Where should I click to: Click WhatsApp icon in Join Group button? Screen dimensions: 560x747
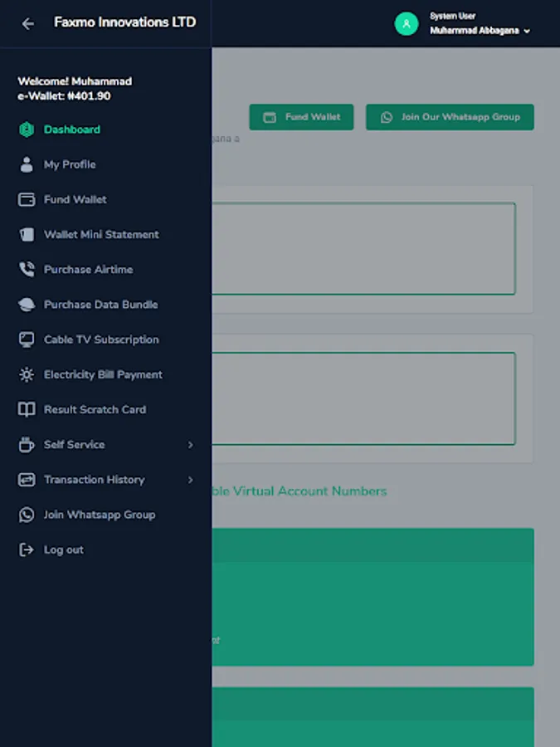pos(387,117)
